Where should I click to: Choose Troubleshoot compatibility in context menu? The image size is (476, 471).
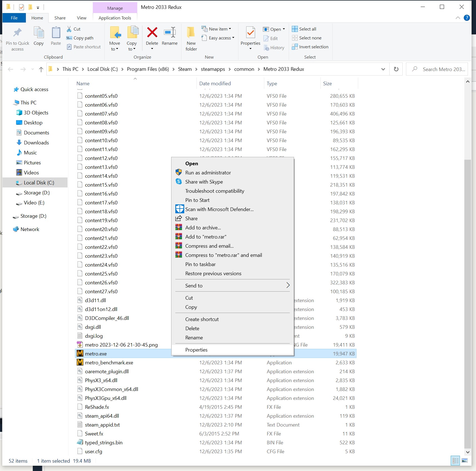pyautogui.click(x=232, y=191)
